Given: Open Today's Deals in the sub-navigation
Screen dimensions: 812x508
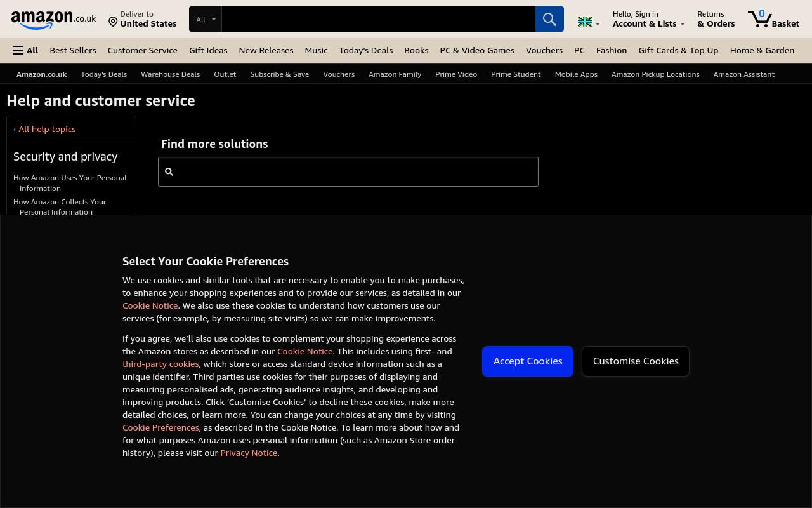Looking at the screenshot, I should pyautogui.click(x=104, y=74).
